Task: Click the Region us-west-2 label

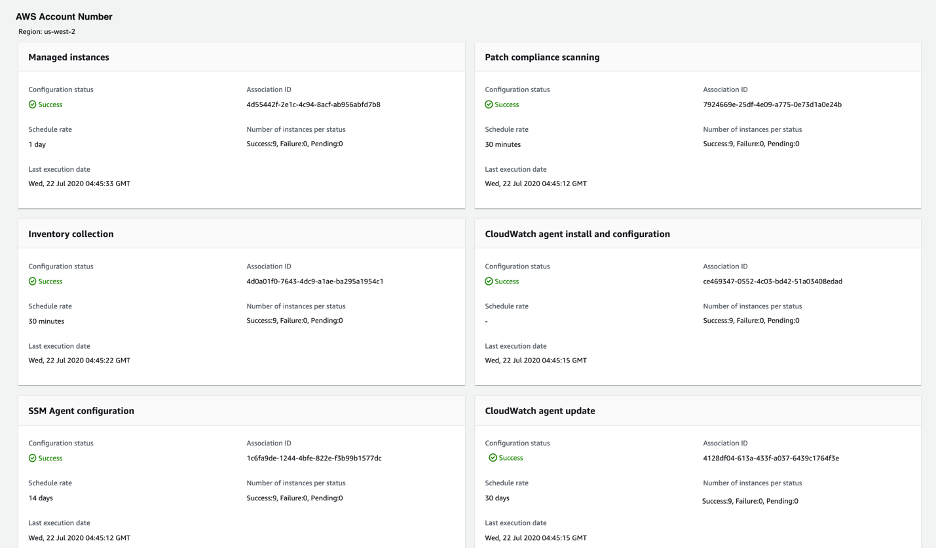Action: [47, 31]
